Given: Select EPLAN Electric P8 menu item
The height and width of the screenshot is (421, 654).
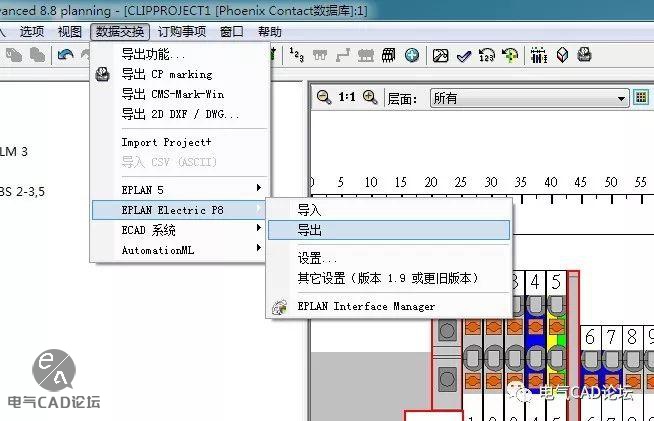Looking at the screenshot, I should pos(179,210).
